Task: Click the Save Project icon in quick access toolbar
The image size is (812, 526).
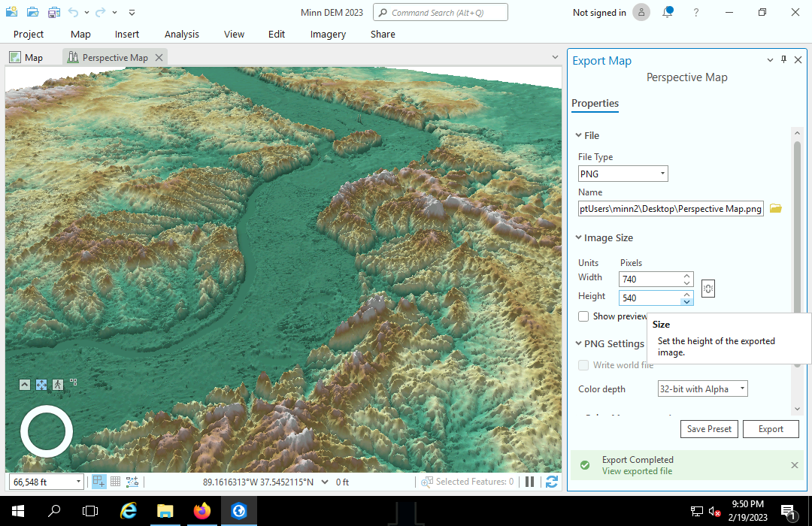Action: click(x=53, y=12)
